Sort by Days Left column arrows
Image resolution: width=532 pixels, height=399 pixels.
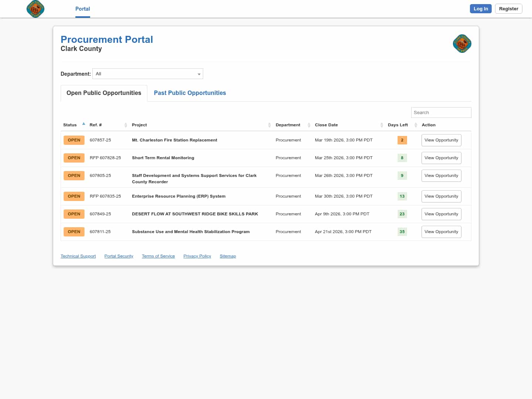pyautogui.click(x=416, y=125)
